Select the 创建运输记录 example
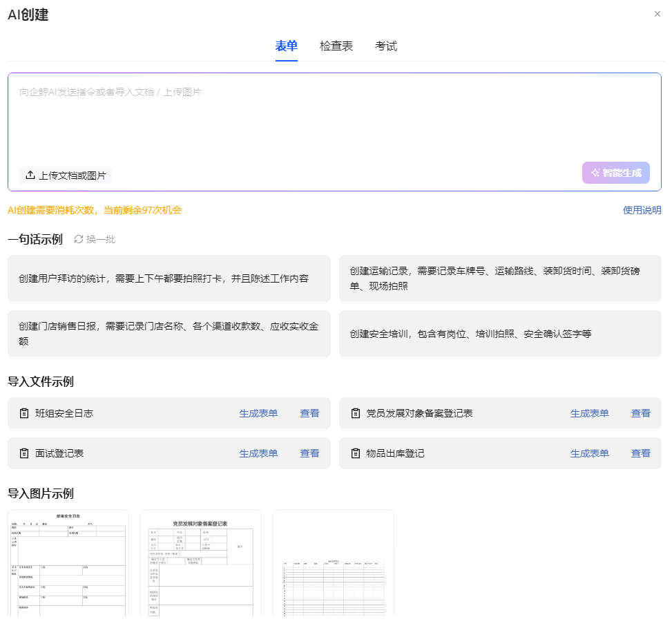 click(x=500, y=278)
